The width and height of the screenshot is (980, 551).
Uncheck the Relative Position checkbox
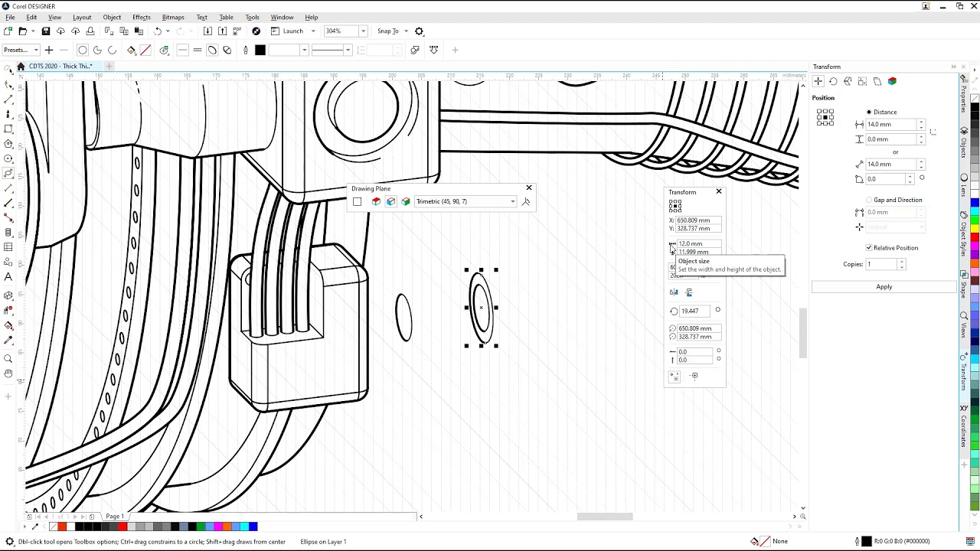click(x=869, y=248)
